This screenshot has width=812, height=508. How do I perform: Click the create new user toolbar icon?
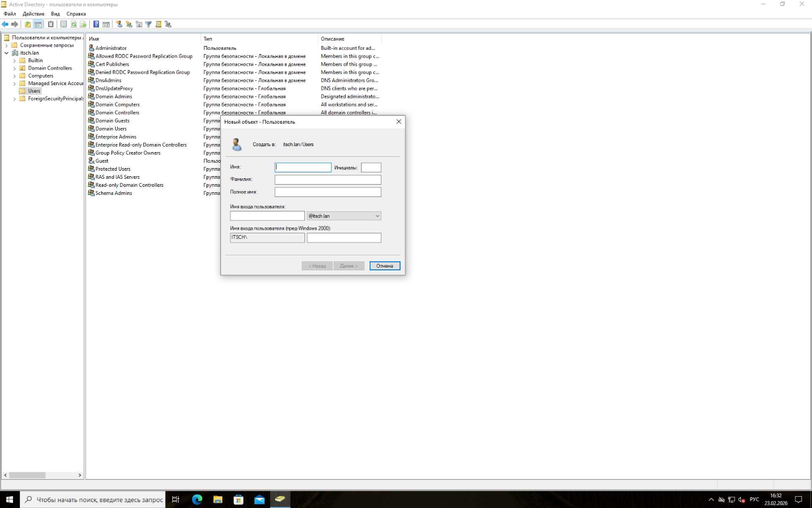119,24
